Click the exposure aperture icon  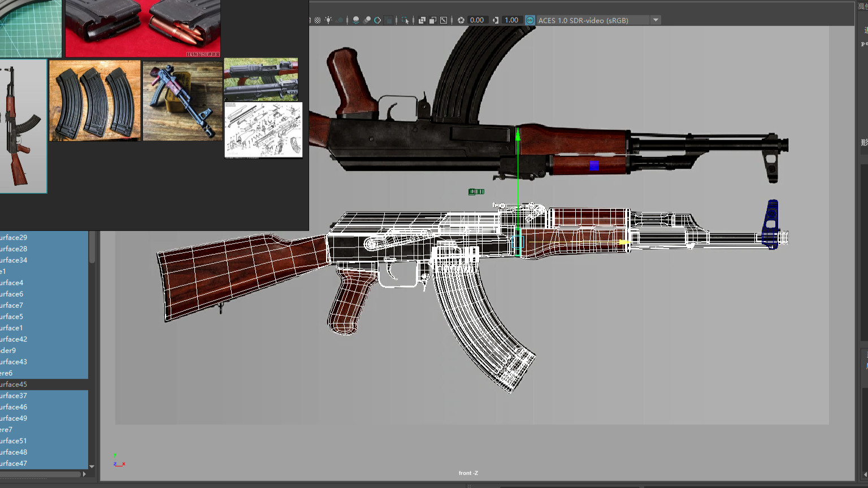(x=461, y=20)
